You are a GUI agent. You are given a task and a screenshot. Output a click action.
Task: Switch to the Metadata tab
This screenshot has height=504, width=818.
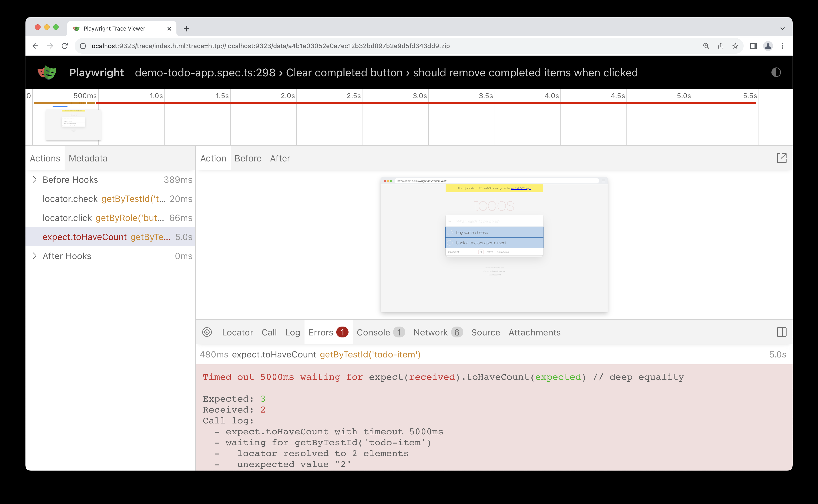(88, 158)
